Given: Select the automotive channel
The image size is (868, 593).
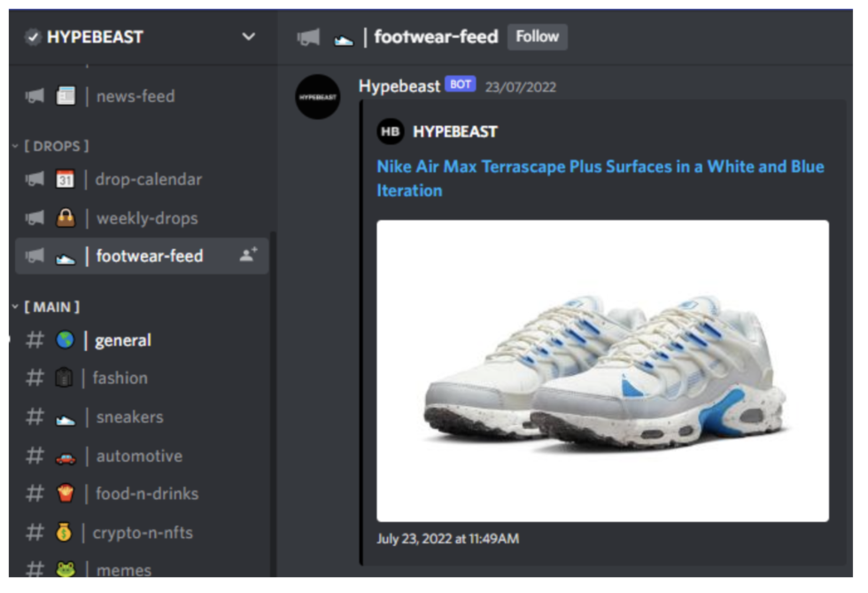Looking at the screenshot, I should pyautogui.click(x=138, y=456).
